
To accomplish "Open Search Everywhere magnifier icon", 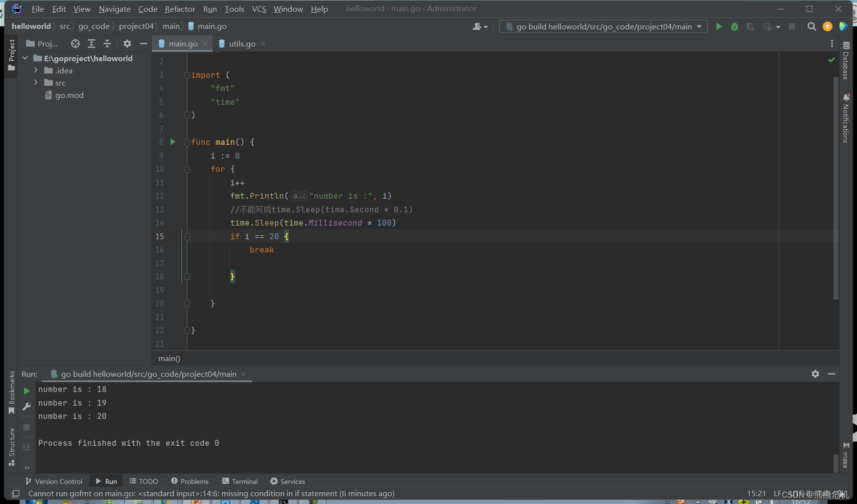I will 811,26.
